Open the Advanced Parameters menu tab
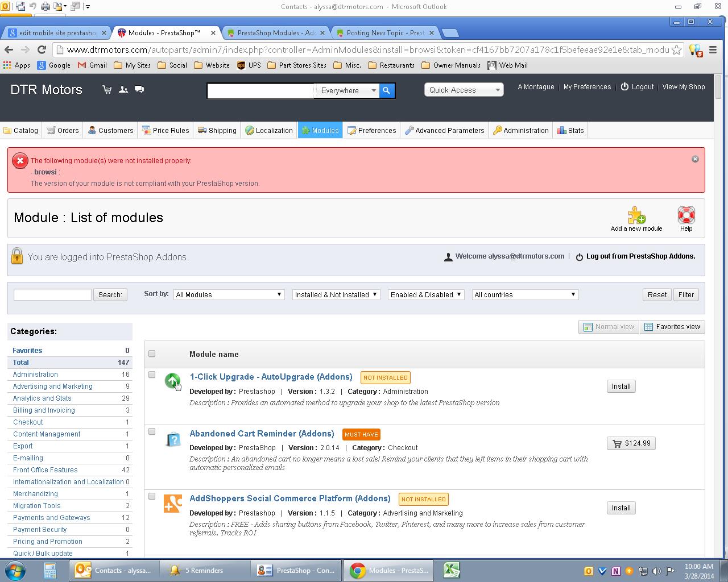This screenshot has height=582, width=728. (x=444, y=130)
